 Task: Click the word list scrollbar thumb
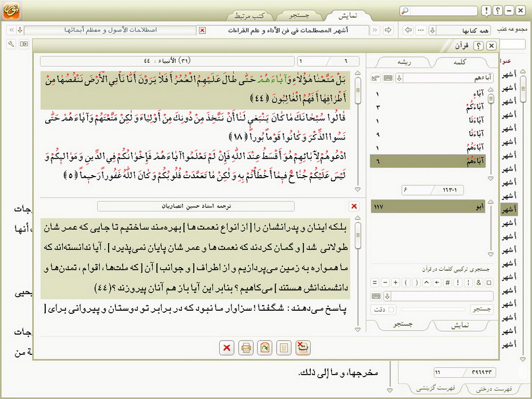coord(491,99)
